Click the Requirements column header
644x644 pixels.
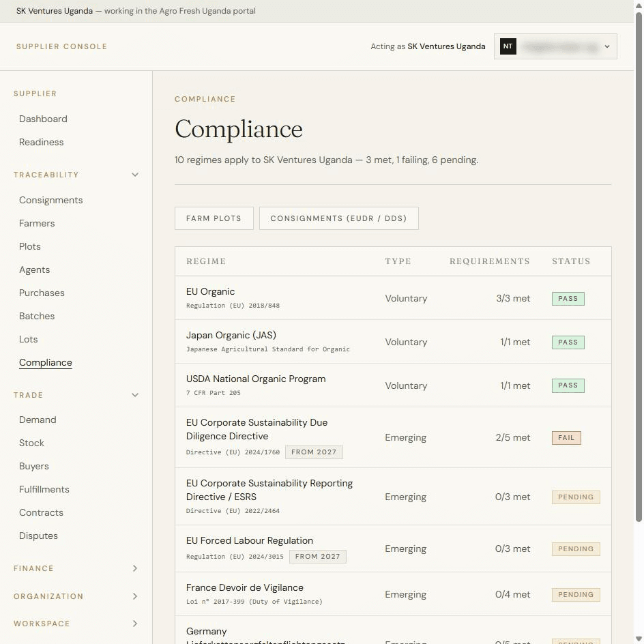490,261
